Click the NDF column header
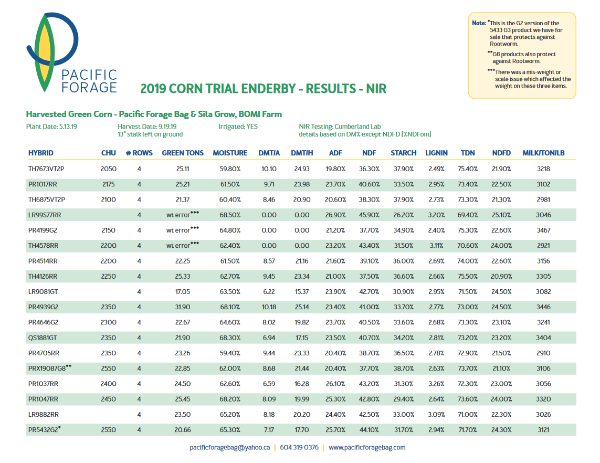This screenshot has height=463, width=600. 369,153
